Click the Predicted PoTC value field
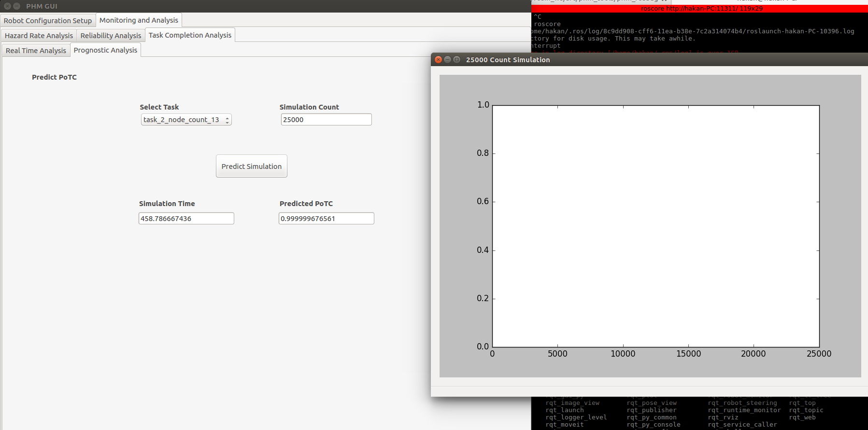The width and height of the screenshot is (868, 430). pyautogui.click(x=326, y=219)
